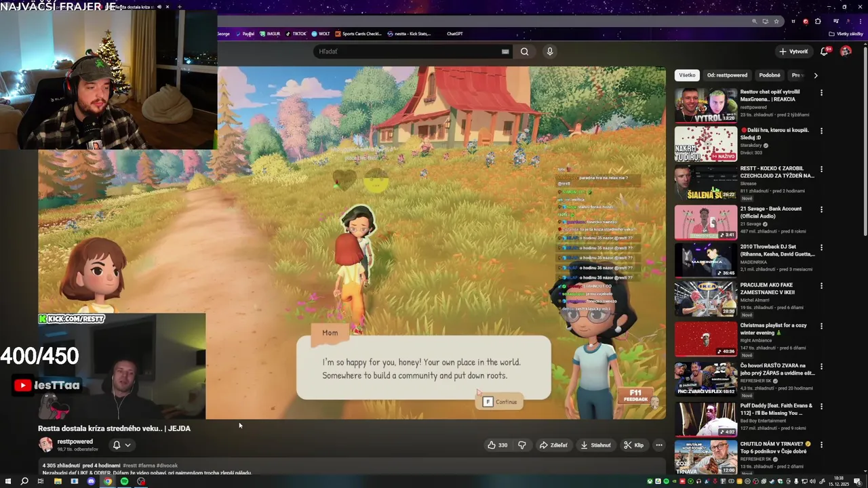Viewport: 868px width, 488px height.
Task: Open options menu for Christmas playlist video
Action: tap(821, 326)
